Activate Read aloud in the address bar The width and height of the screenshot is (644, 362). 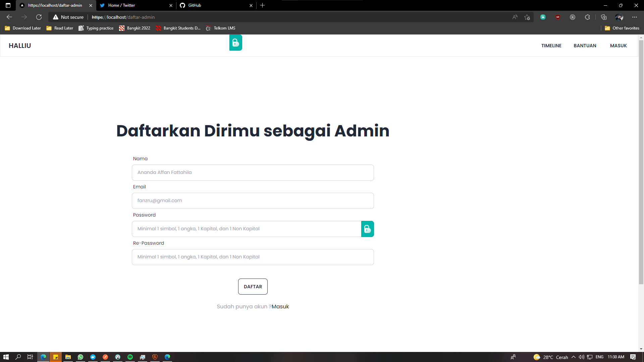point(515,17)
